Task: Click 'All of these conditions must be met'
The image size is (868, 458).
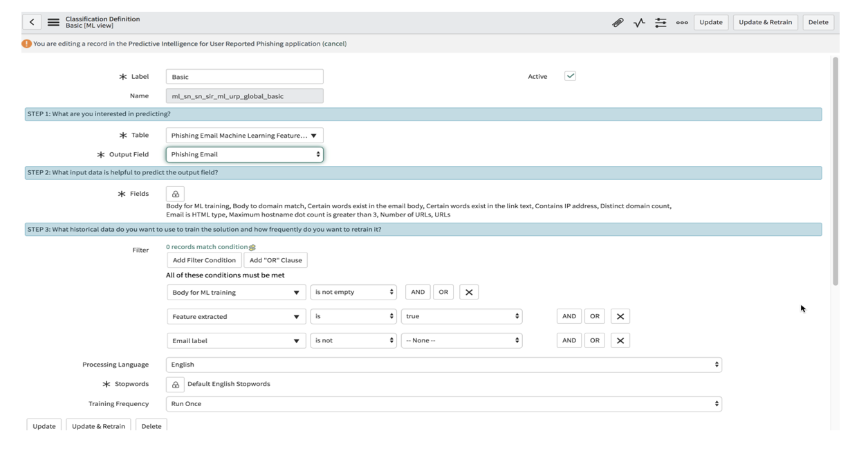Action: pos(225,275)
